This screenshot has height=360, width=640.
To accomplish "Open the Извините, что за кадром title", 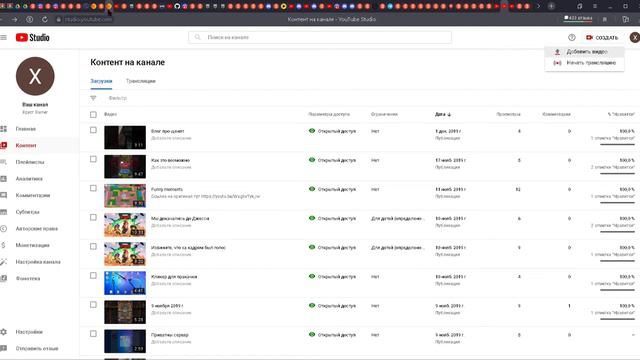I will tap(188, 247).
